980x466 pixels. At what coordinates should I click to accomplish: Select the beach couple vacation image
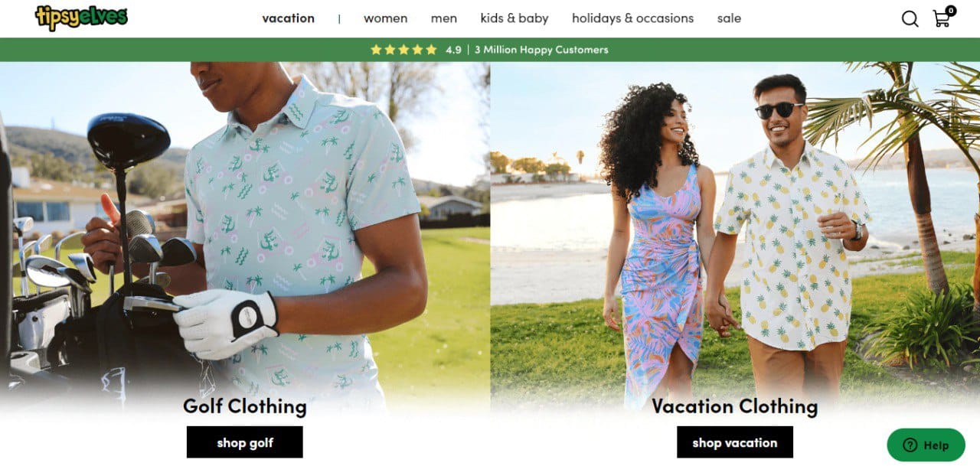(735, 230)
